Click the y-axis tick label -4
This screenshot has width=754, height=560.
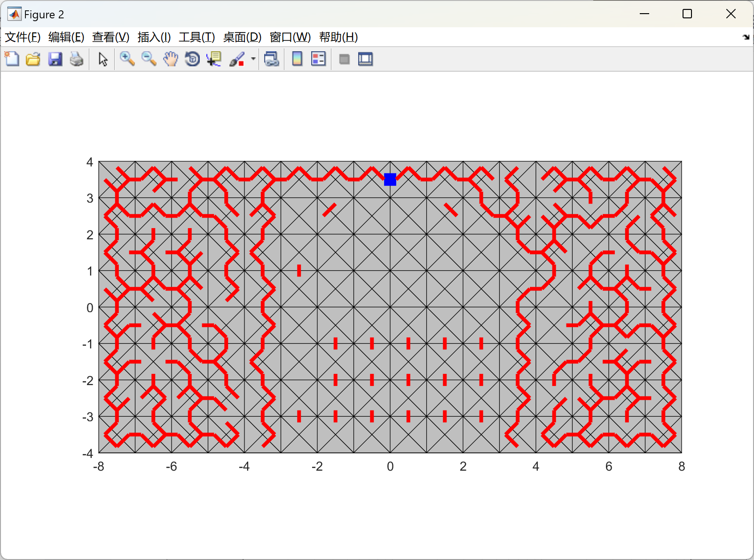[88, 454]
